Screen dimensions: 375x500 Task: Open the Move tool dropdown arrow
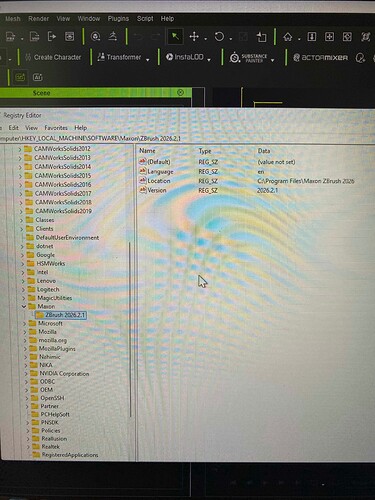click(x=205, y=39)
